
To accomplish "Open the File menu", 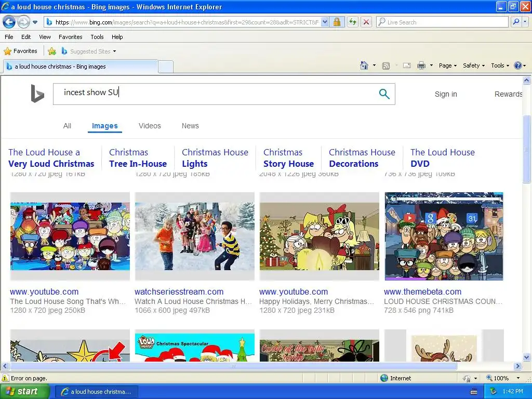I will [9, 37].
